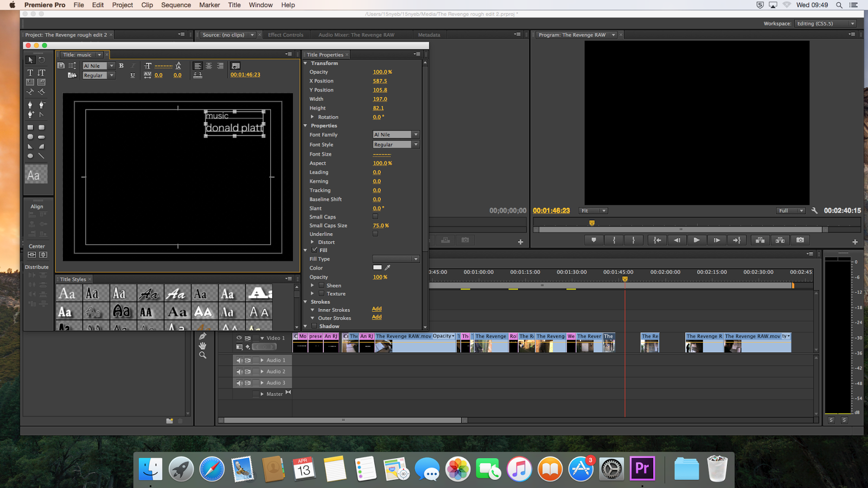Click the white fill Color swatch
Viewport: 868px width, 488px height.
coord(378,267)
